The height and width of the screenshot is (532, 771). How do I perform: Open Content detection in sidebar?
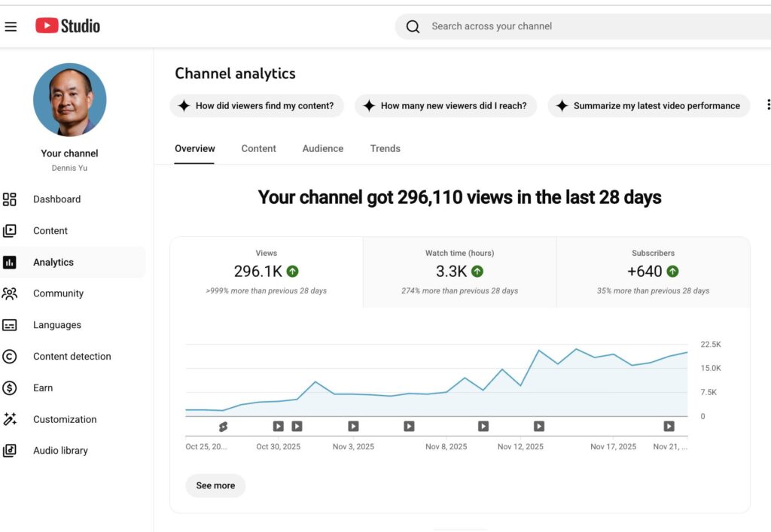tap(72, 357)
